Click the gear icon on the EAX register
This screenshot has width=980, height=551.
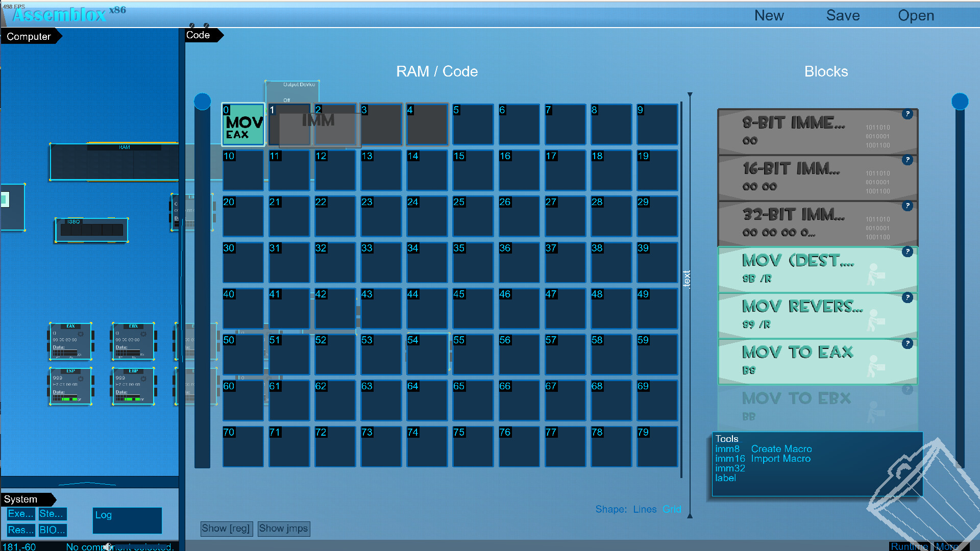point(81,334)
